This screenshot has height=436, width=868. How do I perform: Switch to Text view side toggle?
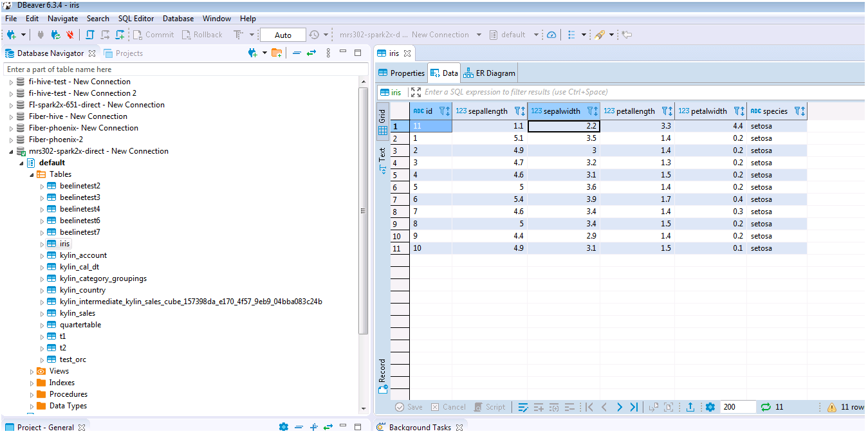pos(382,161)
